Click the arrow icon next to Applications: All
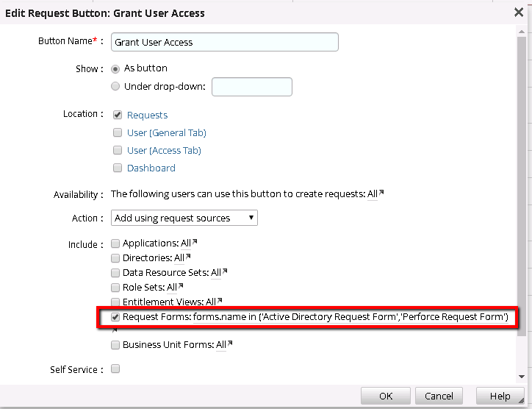Image resolution: width=532 pixels, height=409 pixels. click(x=195, y=242)
